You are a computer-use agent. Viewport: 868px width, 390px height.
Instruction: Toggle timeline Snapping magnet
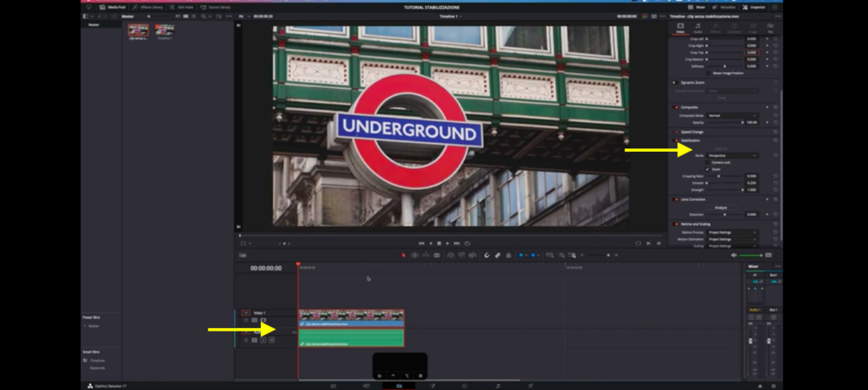click(487, 255)
